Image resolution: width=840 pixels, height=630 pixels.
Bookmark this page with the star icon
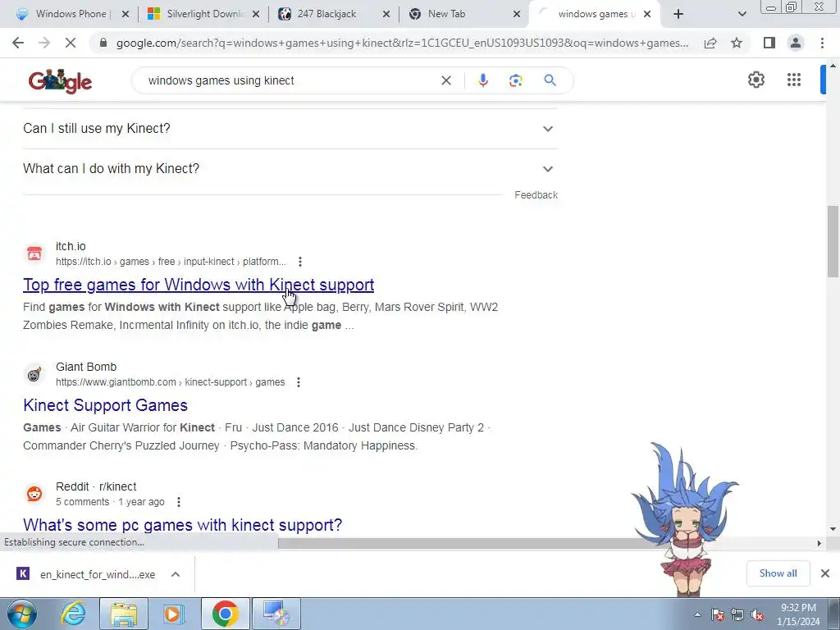pos(737,43)
